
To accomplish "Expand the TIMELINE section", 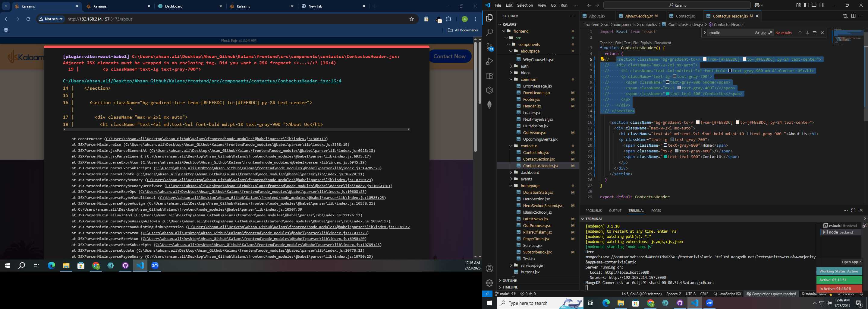I will (x=510, y=287).
